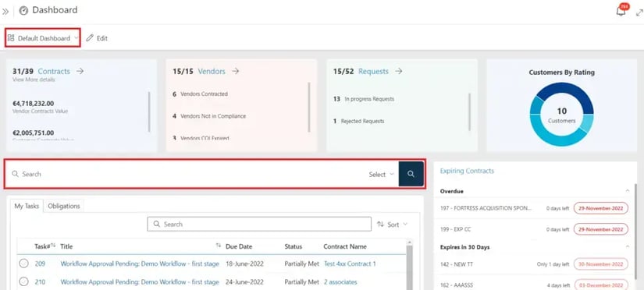Click View More details under Contracts

(x=34, y=80)
